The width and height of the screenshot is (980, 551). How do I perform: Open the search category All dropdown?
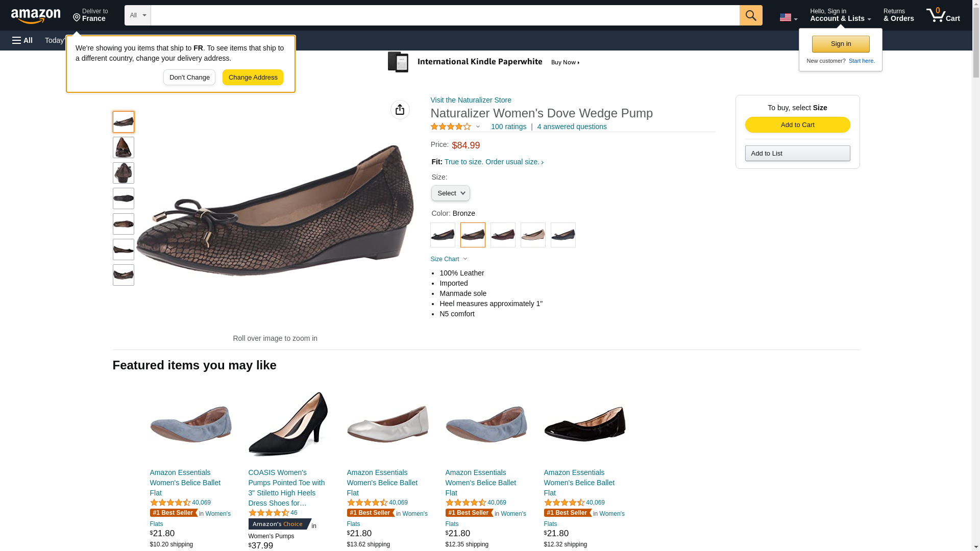[137, 15]
